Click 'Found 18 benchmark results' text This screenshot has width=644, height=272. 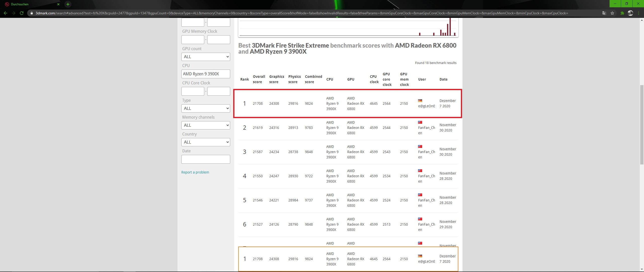(x=436, y=63)
